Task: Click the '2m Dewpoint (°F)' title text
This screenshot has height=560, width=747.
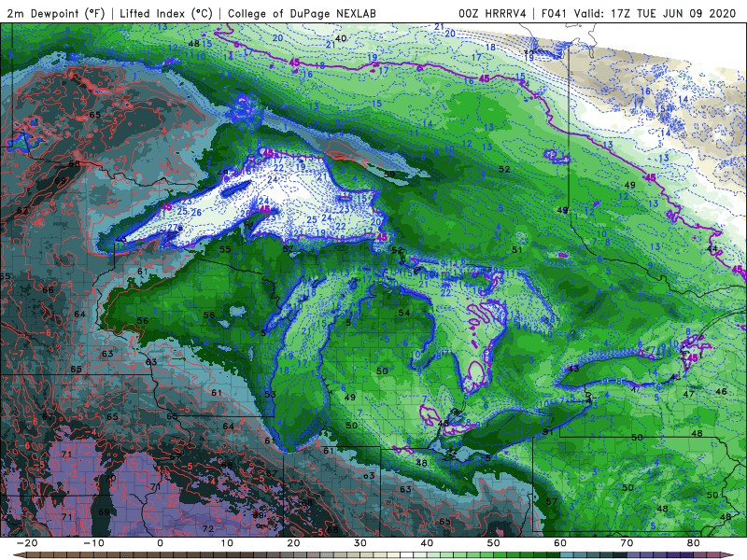Action: pyautogui.click(x=56, y=13)
